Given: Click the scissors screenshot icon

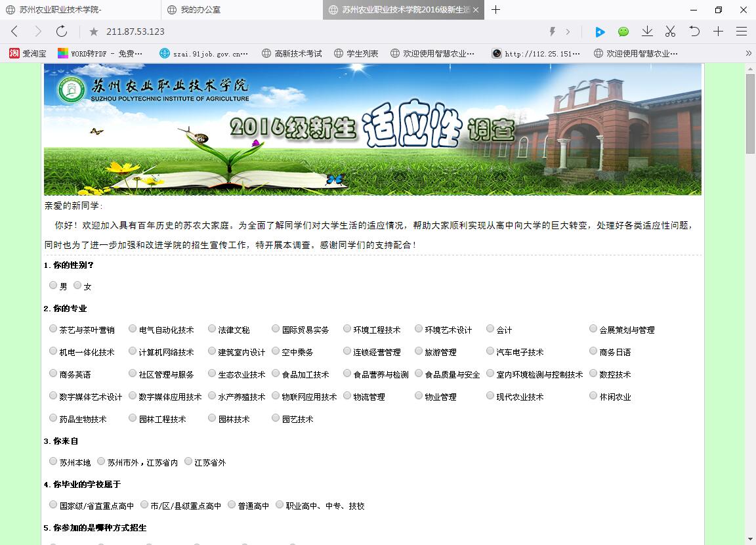Looking at the screenshot, I should tap(670, 32).
